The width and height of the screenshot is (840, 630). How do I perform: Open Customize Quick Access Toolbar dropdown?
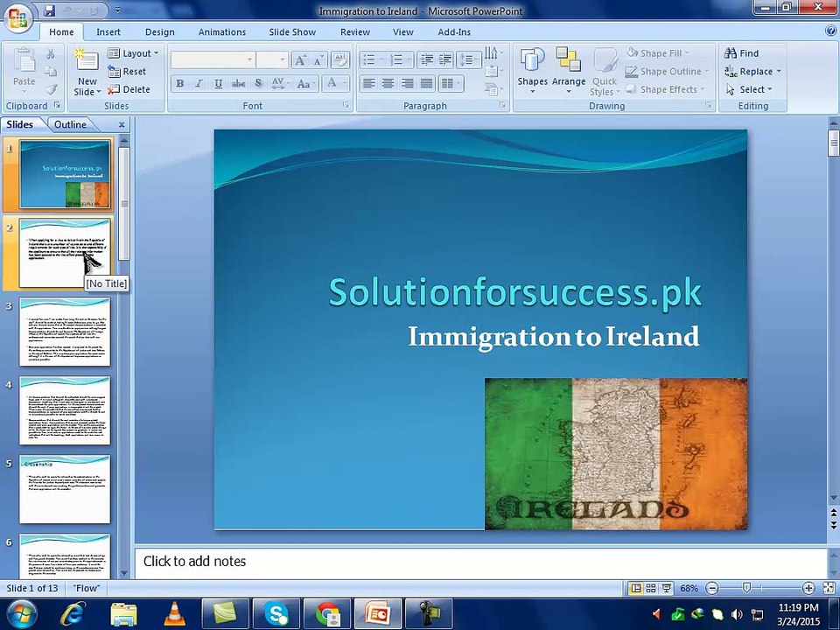click(x=118, y=10)
